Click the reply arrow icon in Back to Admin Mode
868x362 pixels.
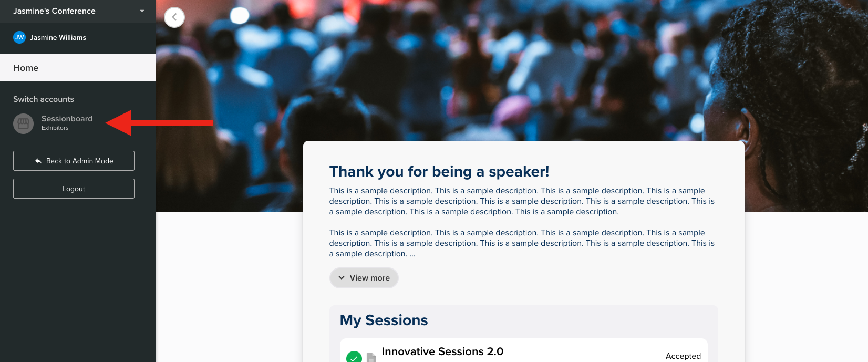click(38, 161)
